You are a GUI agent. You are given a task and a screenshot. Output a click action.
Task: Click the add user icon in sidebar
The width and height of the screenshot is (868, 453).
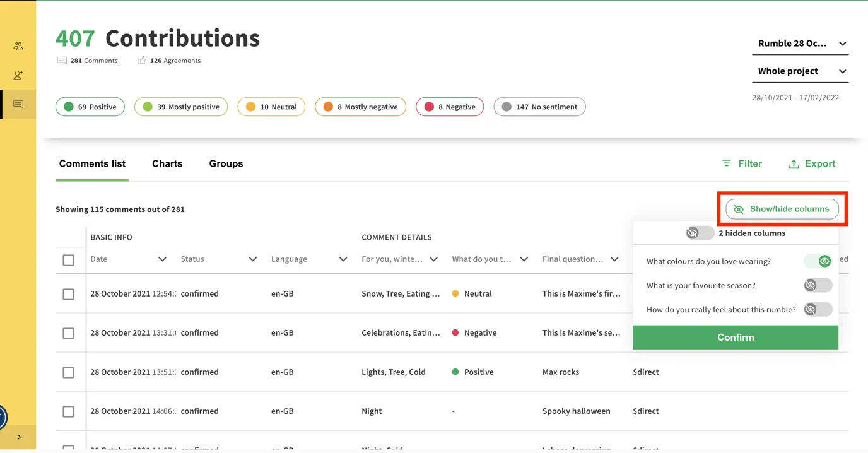[x=18, y=75]
